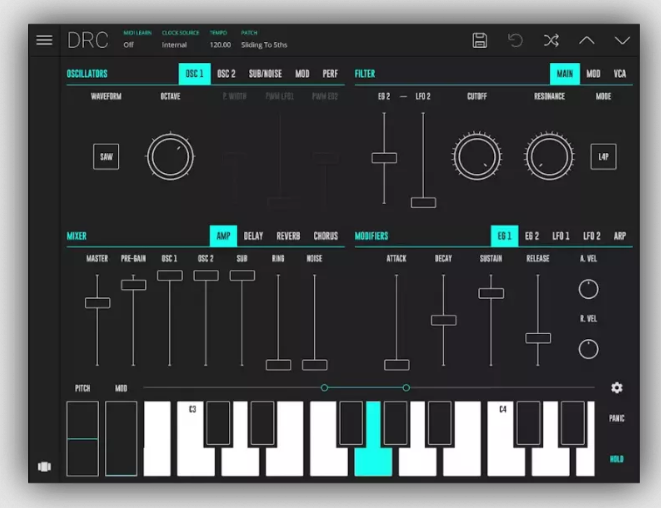Click the filter Cutoff knob
Screen dimensions: 661x508
[x=477, y=157]
